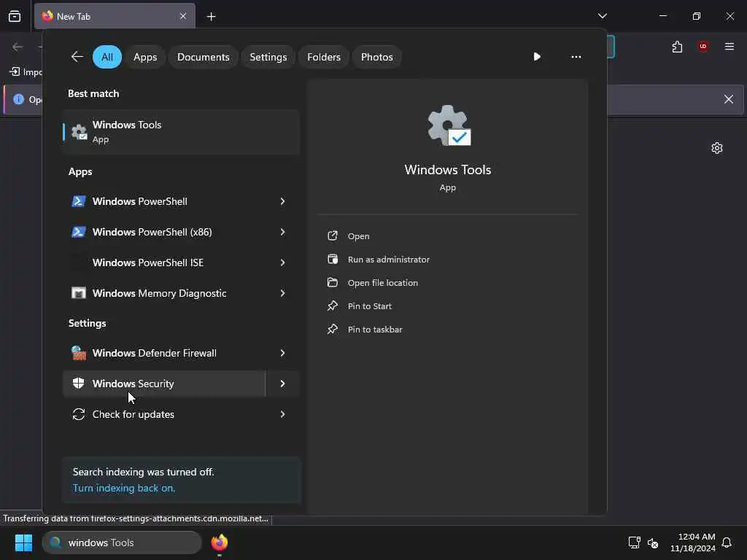Image resolution: width=747 pixels, height=560 pixels.
Task: Switch to the Settings filter tab
Action: (x=268, y=57)
